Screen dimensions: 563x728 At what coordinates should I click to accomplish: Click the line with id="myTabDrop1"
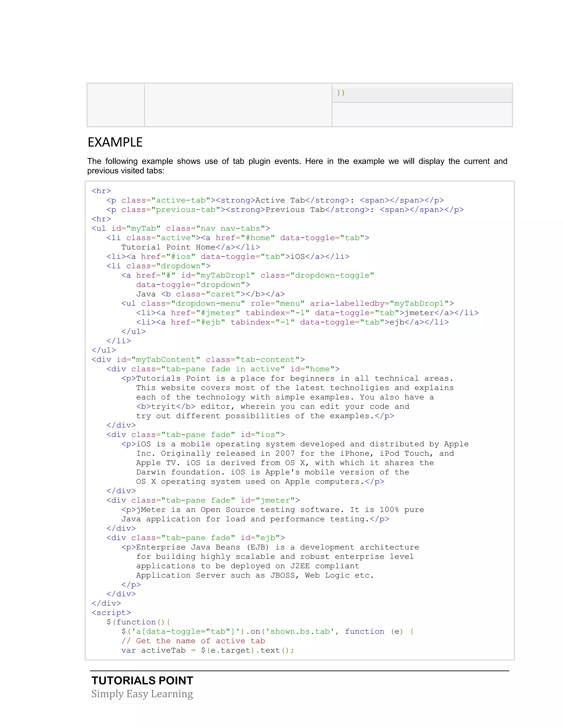[248, 275]
